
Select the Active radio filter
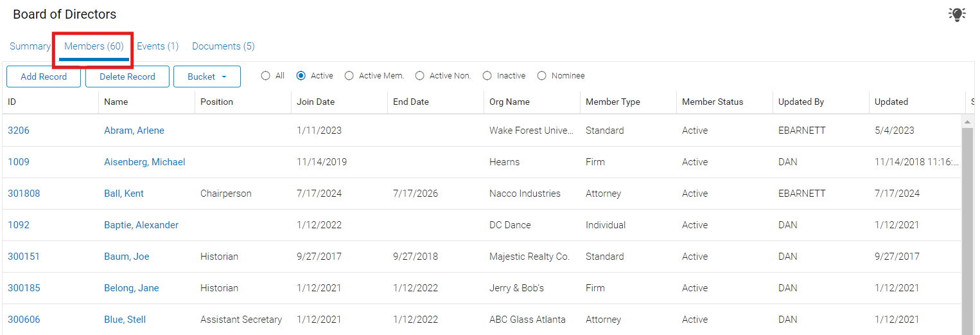[x=301, y=76]
